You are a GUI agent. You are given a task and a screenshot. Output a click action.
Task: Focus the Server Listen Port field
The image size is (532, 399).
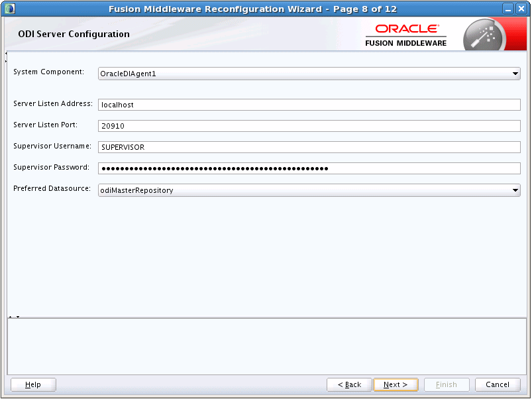click(309, 126)
